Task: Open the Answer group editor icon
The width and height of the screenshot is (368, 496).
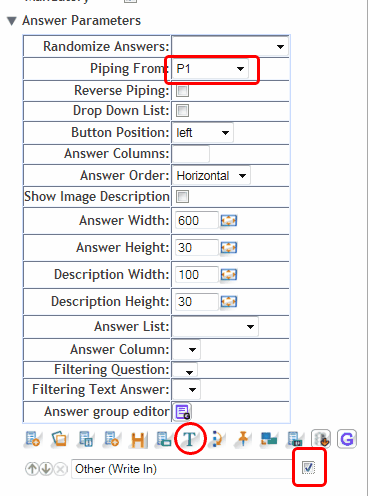Action: tap(183, 412)
